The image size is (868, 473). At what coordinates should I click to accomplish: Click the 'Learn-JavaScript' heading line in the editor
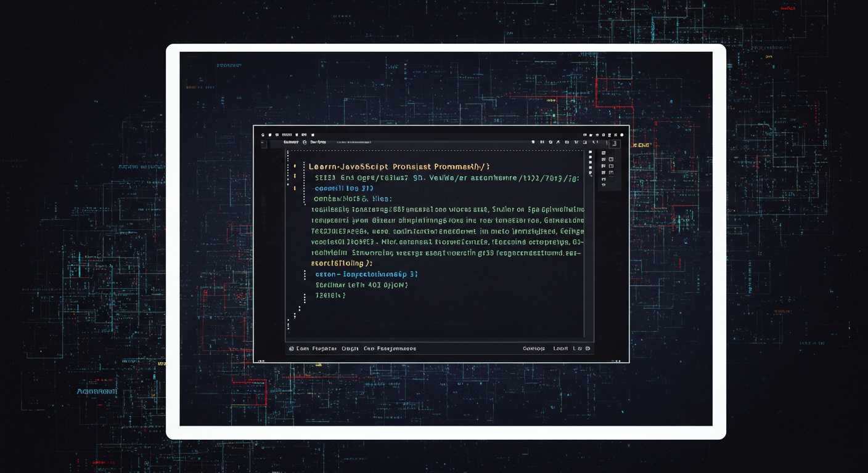[399, 166]
